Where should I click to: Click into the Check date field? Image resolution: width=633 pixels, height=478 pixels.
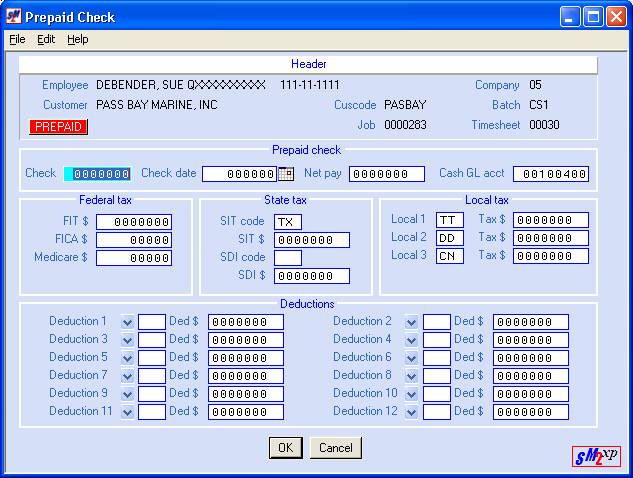pyautogui.click(x=239, y=174)
